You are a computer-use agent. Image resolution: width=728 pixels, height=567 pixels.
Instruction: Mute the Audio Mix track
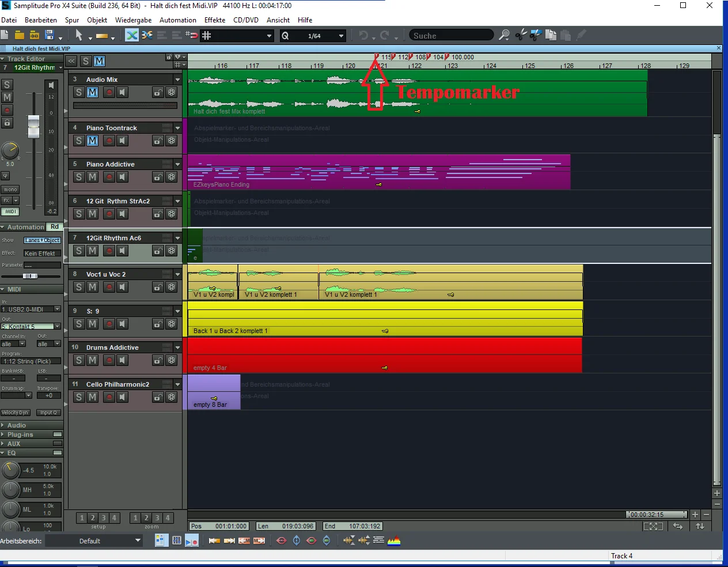[92, 92]
